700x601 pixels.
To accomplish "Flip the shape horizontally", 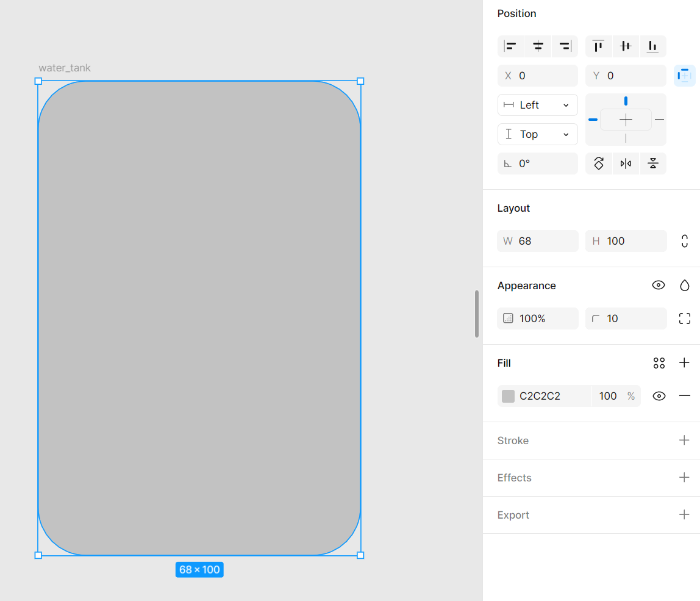I will click(626, 164).
